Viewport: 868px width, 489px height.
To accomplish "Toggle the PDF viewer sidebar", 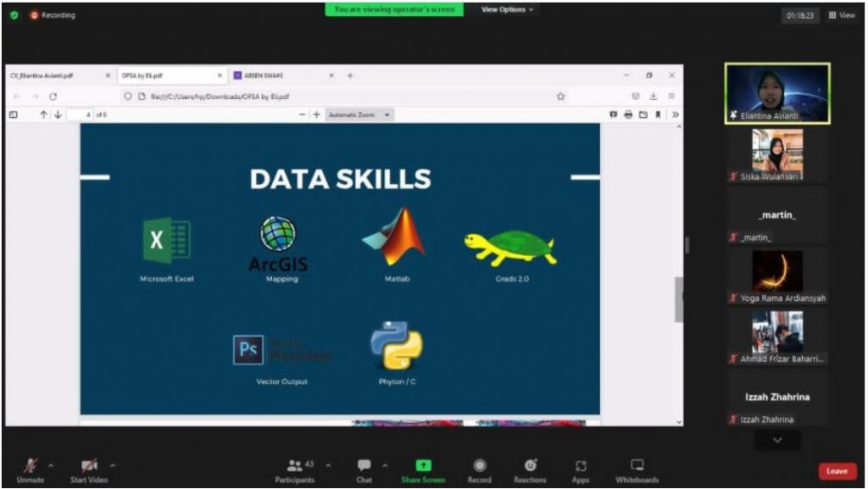I will pos(14,114).
